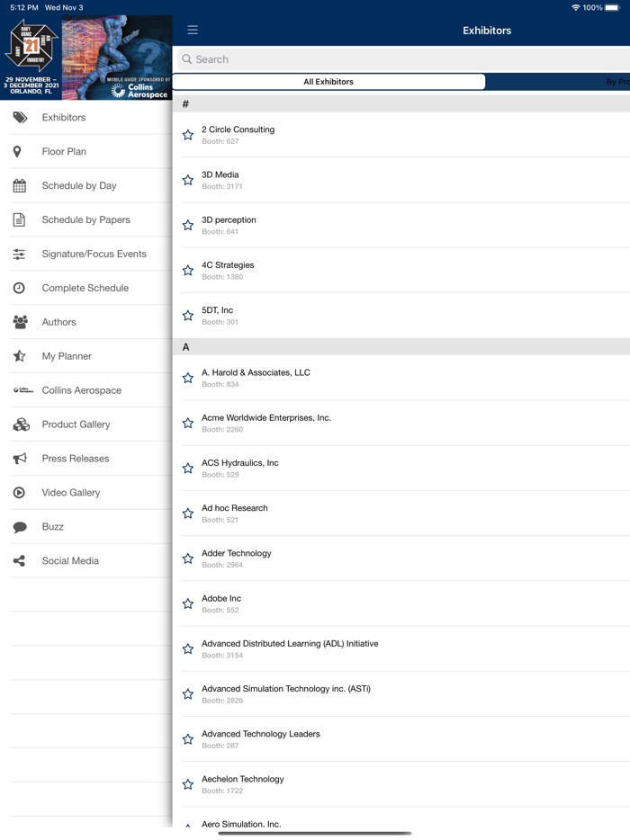Open Product Gallery from the sidebar
The image size is (630, 840).
(76, 424)
